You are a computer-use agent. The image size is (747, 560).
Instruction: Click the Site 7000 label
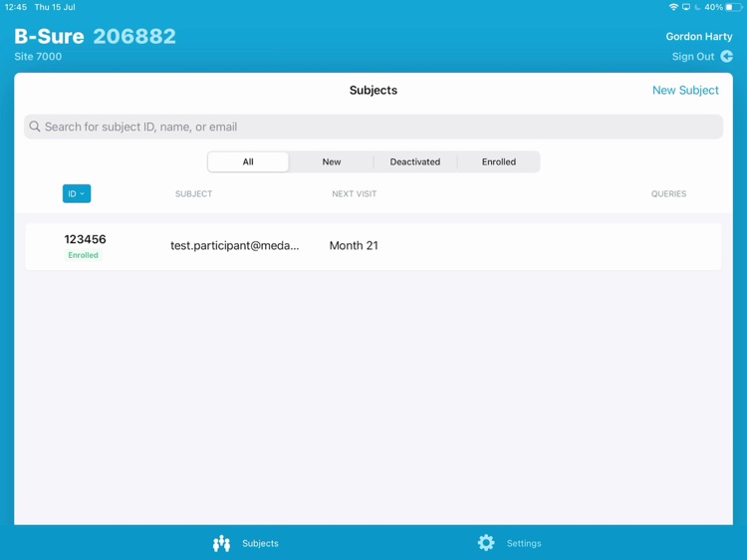point(38,56)
